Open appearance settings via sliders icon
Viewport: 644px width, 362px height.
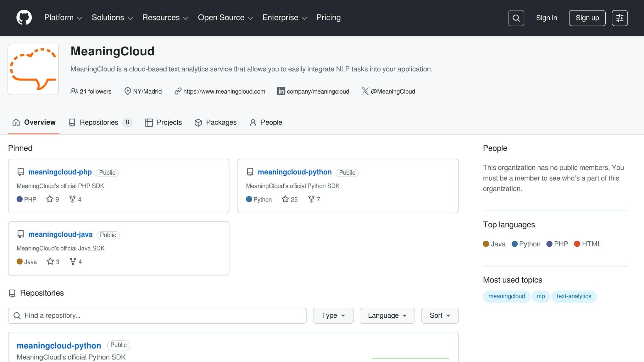click(x=619, y=18)
